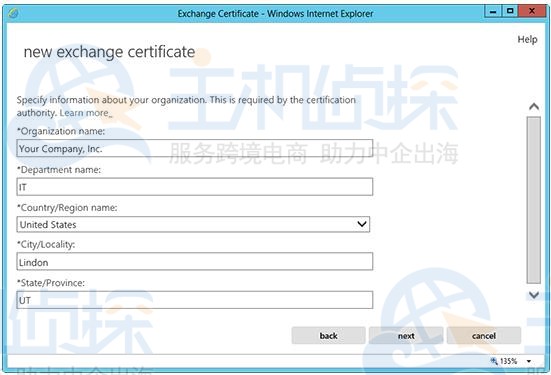Click the vertical scrollbar thumb

tap(534, 200)
